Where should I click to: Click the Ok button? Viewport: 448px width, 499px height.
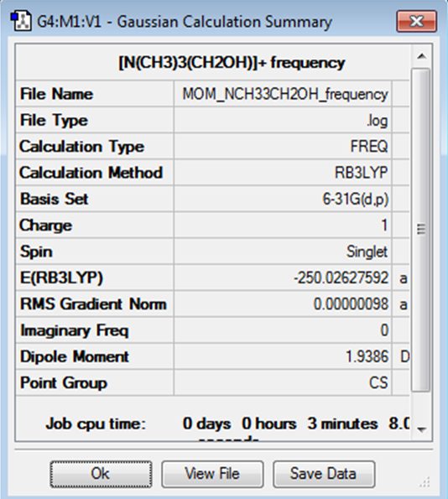[101, 474]
